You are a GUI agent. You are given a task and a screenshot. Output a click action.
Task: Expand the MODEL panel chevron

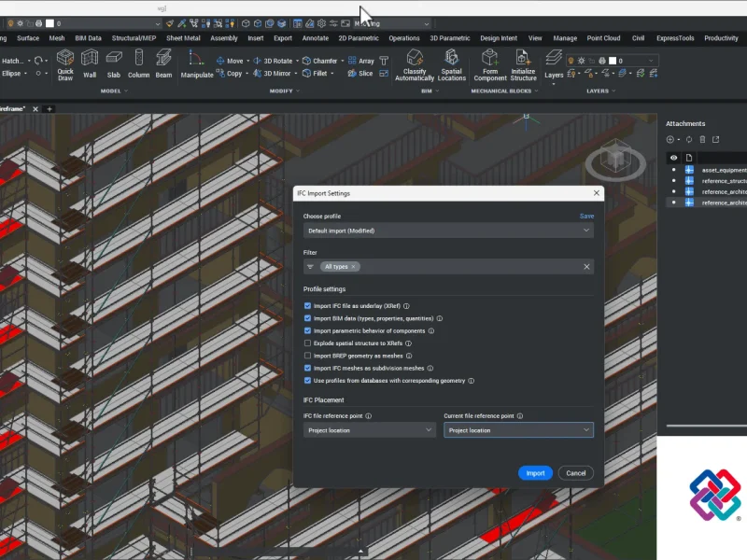click(x=126, y=91)
